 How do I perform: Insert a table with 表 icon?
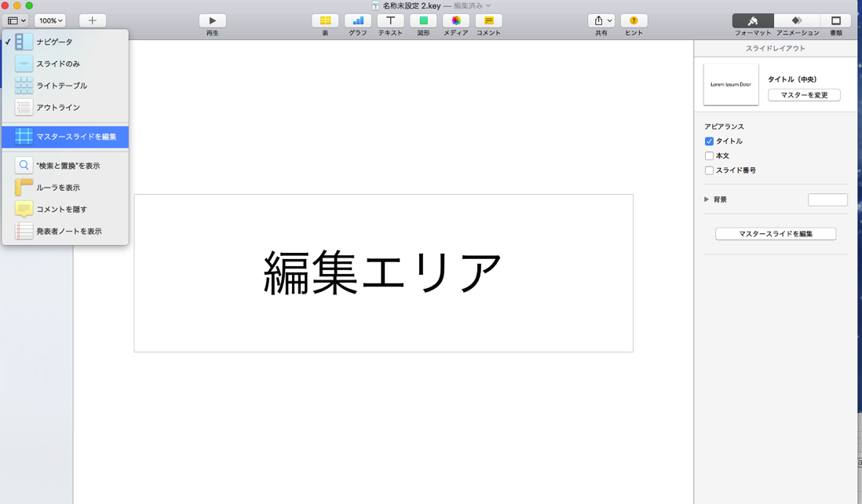(x=325, y=20)
